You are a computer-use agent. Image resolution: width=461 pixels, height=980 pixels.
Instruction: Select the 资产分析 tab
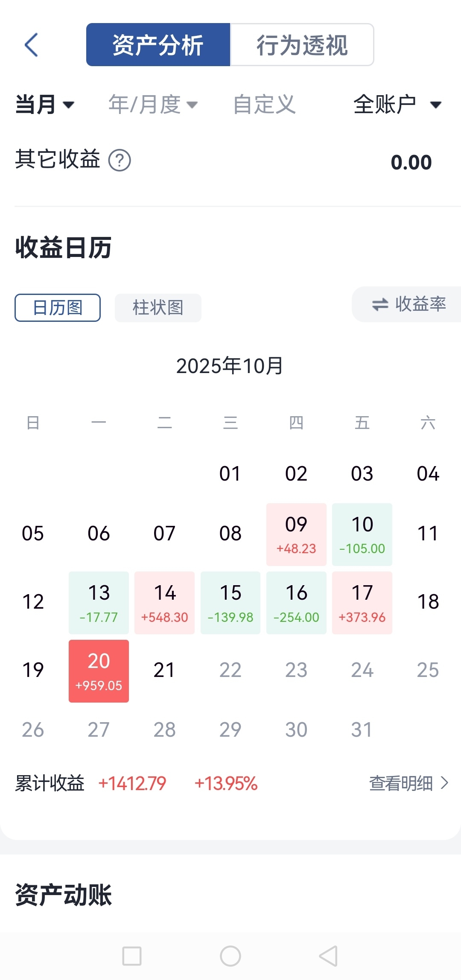point(158,45)
